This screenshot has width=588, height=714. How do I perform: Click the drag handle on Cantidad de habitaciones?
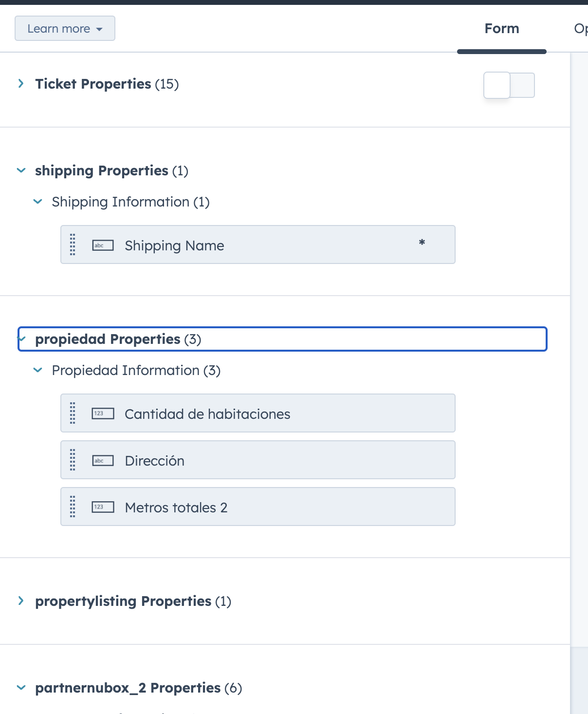[72, 413]
